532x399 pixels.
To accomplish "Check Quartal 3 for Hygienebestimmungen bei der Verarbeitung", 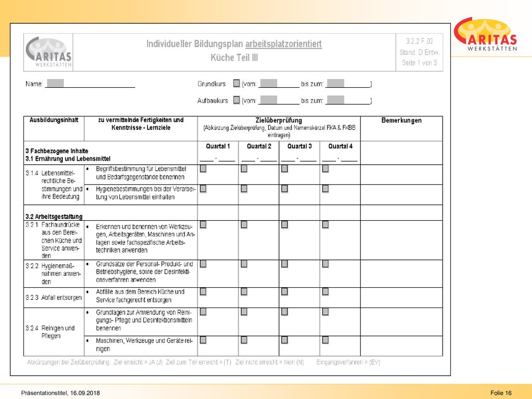I will coord(285,189).
